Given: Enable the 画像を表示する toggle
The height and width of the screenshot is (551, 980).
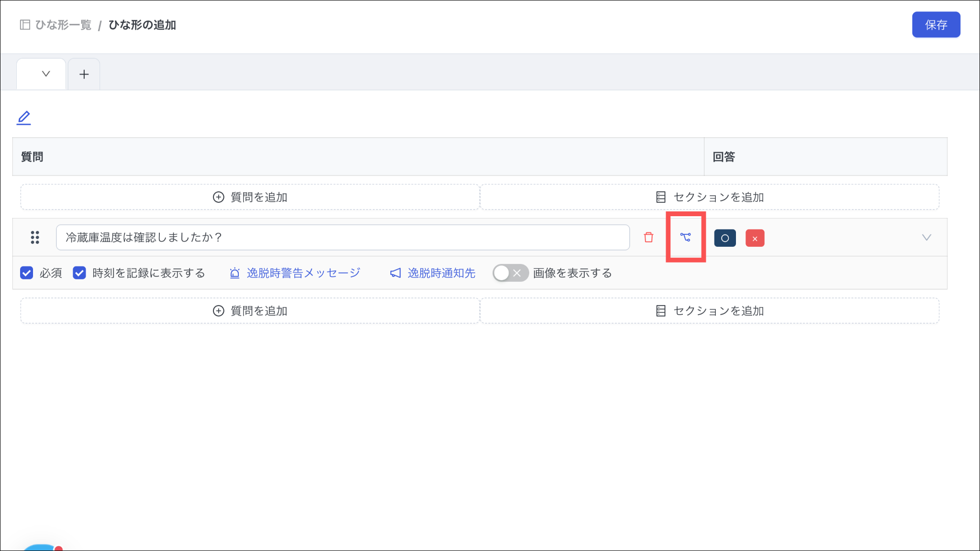Looking at the screenshot, I should 510,273.
